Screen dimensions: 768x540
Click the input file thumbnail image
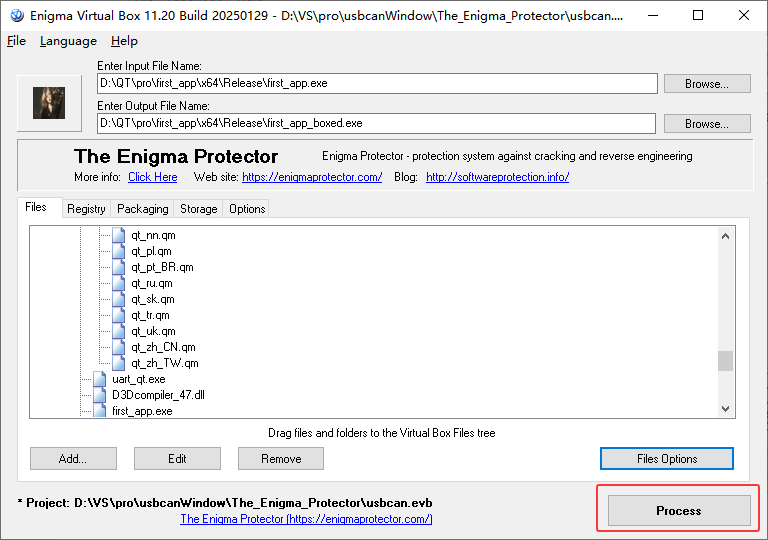[49, 103]
